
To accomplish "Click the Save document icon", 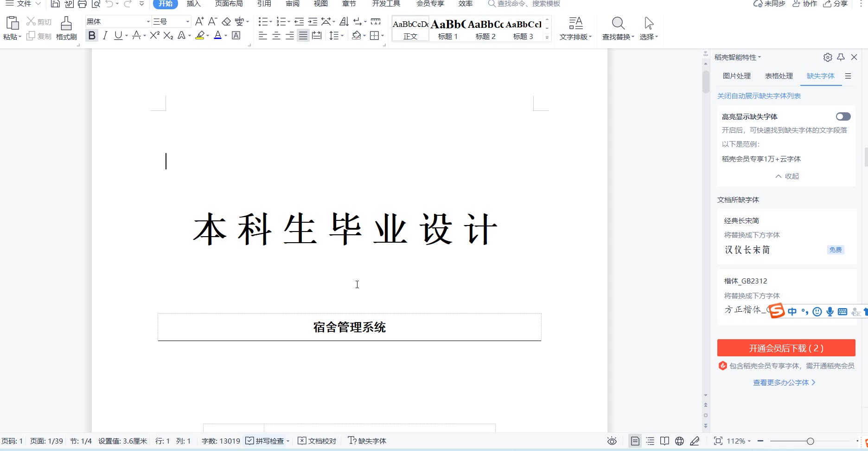I will tap(55, 4).
